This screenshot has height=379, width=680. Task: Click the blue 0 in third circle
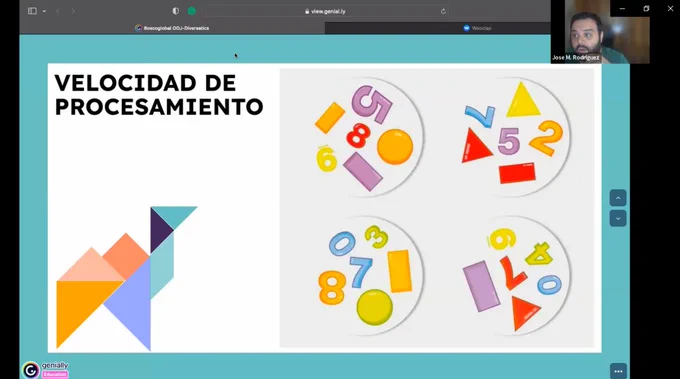point(342,243)
